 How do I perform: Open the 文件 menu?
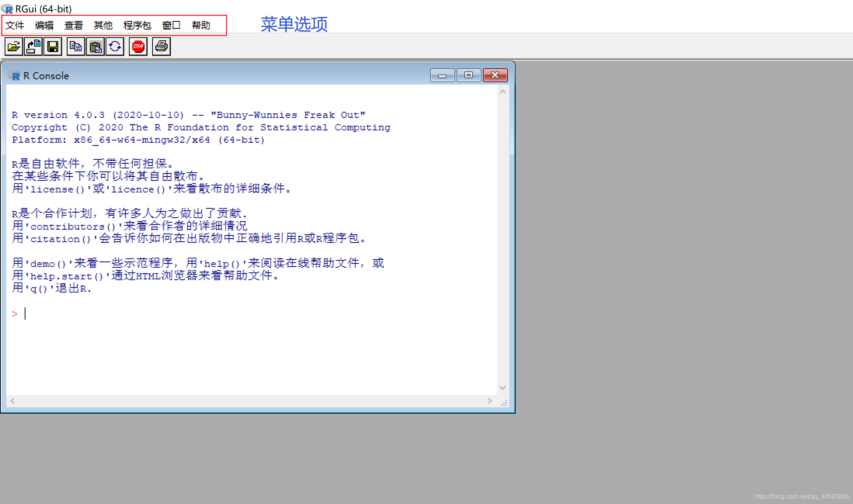(x=15, y=26)
